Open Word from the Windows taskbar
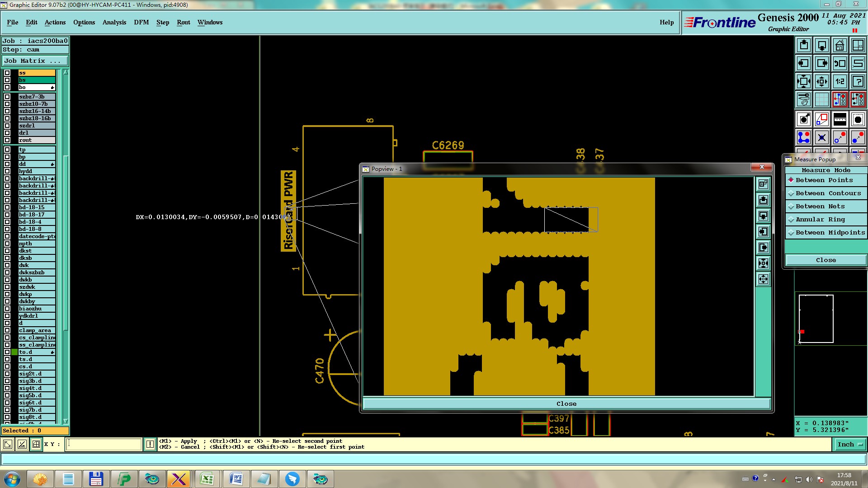Image resolution: width=868 pixels, height=488 pixels. coord(236,479)
